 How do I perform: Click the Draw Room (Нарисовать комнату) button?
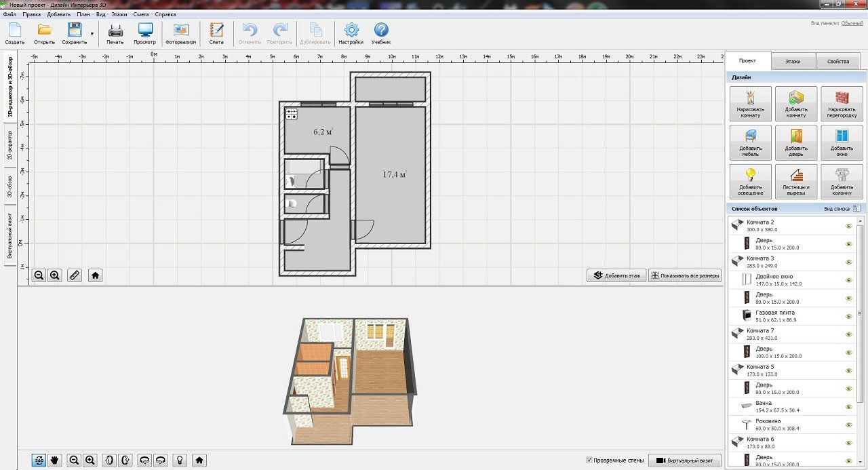click(750, 103)
